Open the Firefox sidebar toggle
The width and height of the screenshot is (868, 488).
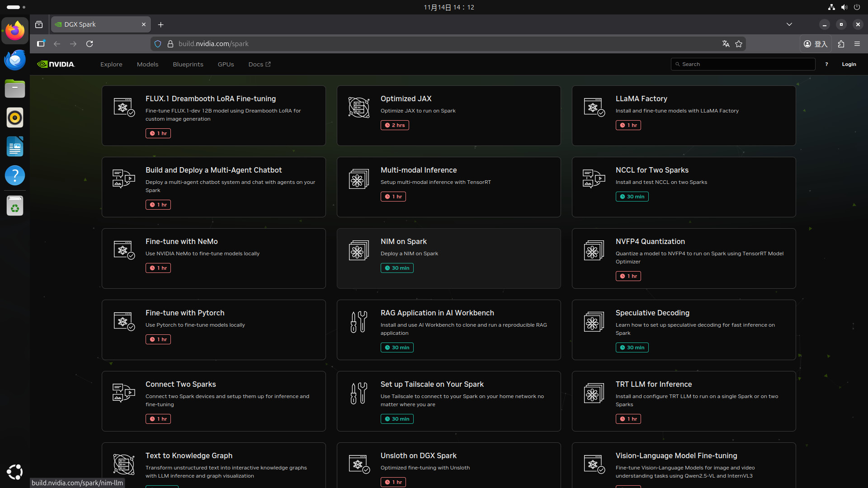click(41, 44)
